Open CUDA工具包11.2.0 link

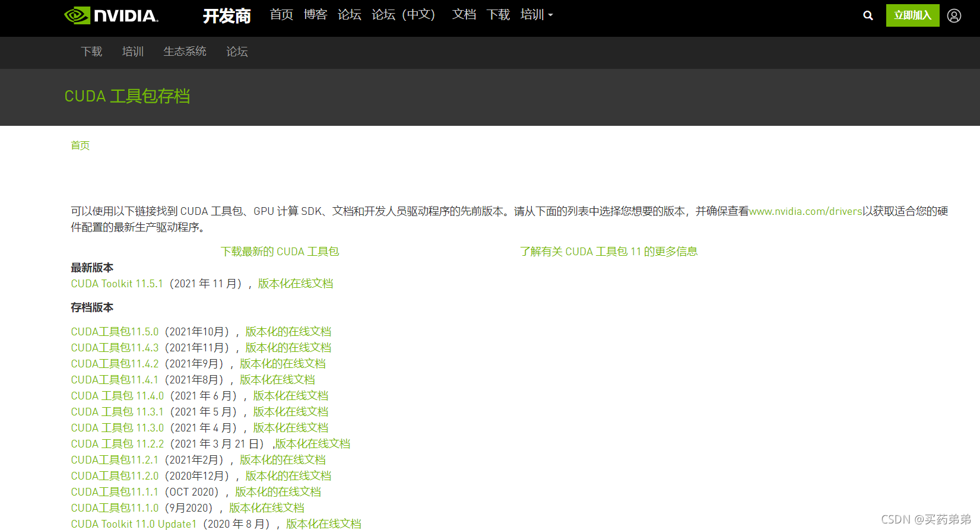tap(115, 476)
